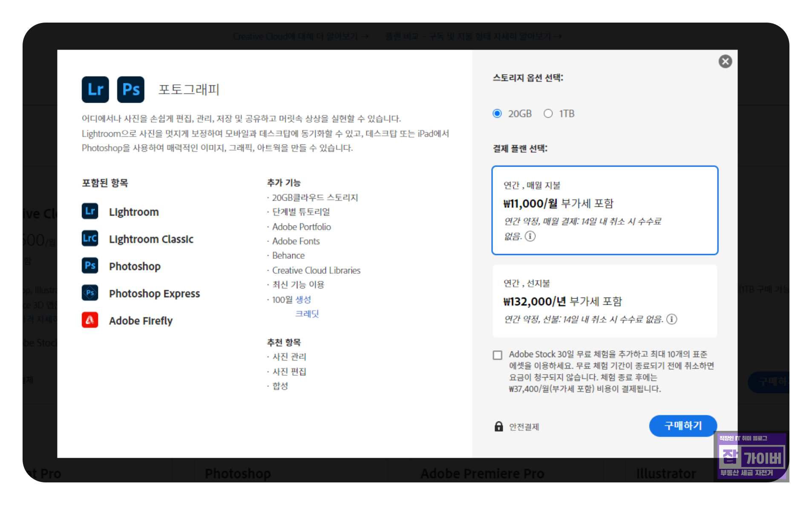Click the large Lightroom header icon
The image size is (812, 505).
[95, 89]
